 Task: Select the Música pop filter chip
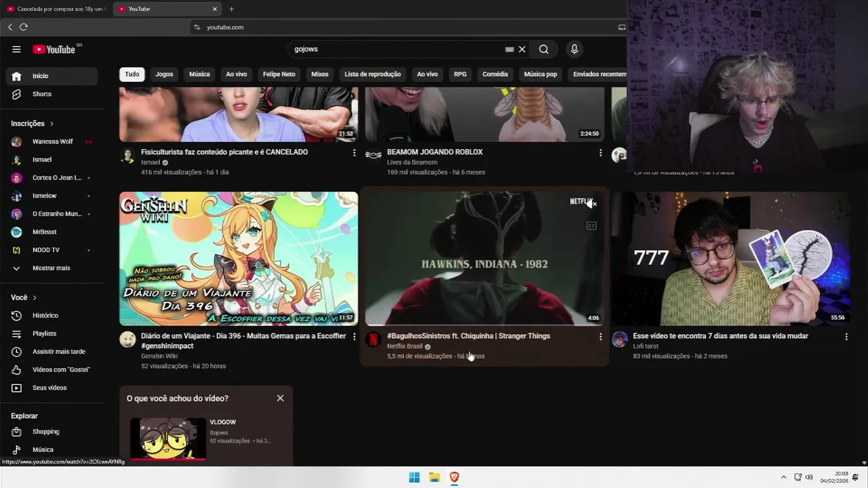coord(540,74)
